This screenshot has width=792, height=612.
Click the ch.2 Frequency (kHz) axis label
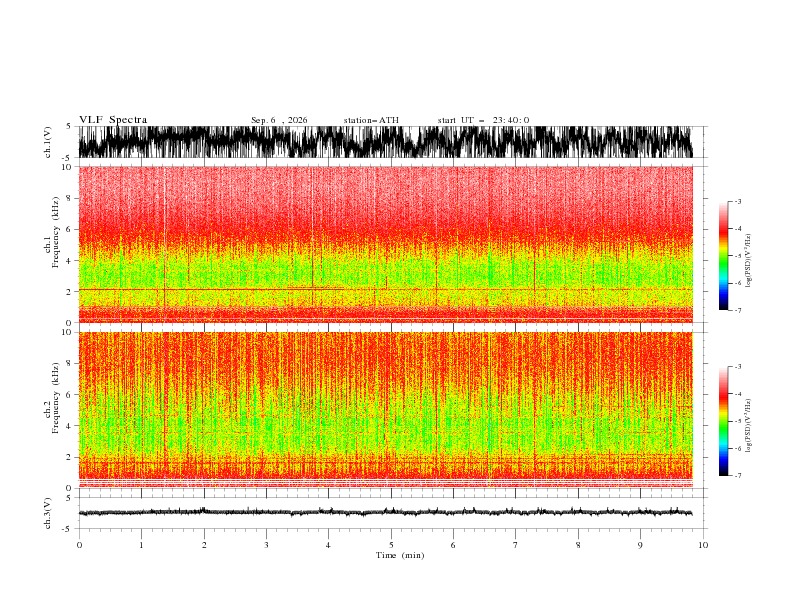click(52, 411)
